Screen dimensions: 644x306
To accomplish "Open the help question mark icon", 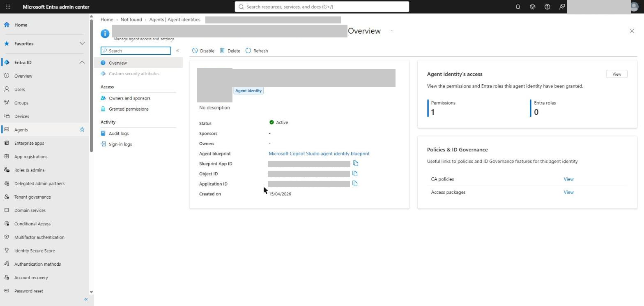I will [547, 7].
